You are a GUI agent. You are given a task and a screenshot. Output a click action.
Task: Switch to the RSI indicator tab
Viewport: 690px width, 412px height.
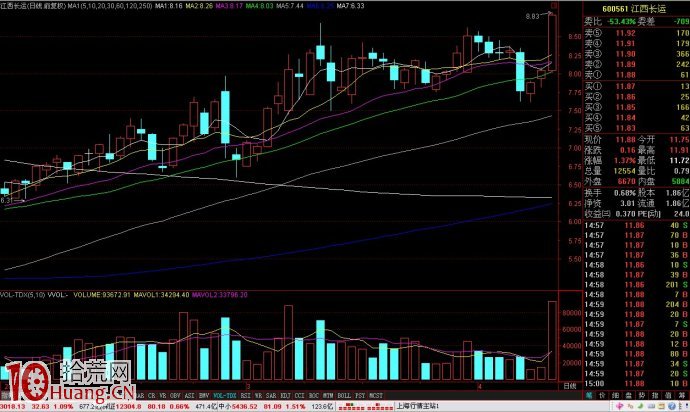pyautogui.click(x=246, y=396)
